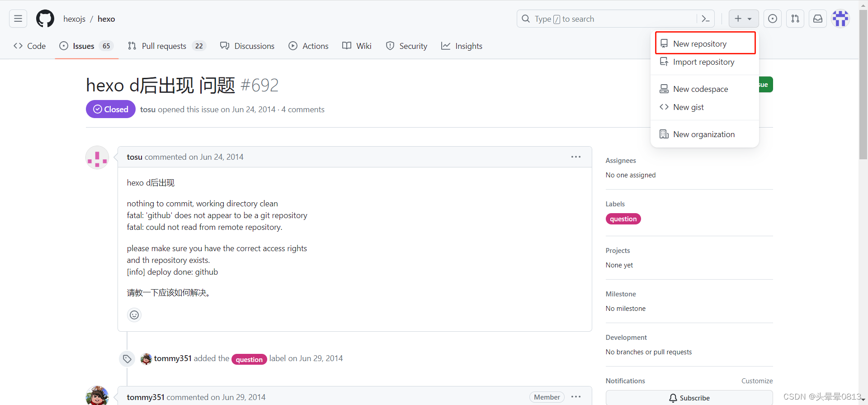Switch to the Discussions tab
868x405 pixels.
click(x=247, y=46)
